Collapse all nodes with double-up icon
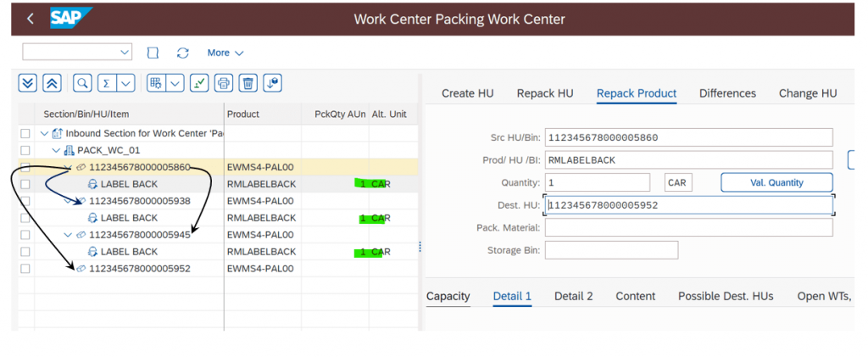868x357 pixels. pos(52,83)
